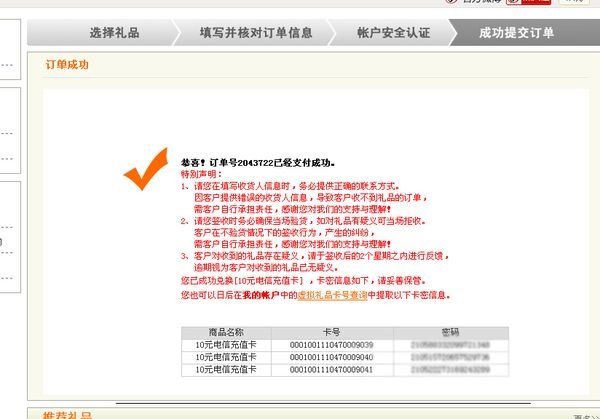The width and height of the screenshot is (600, 419).
Task: Click the 卡号 column header
Action: (x=331, y=331)
